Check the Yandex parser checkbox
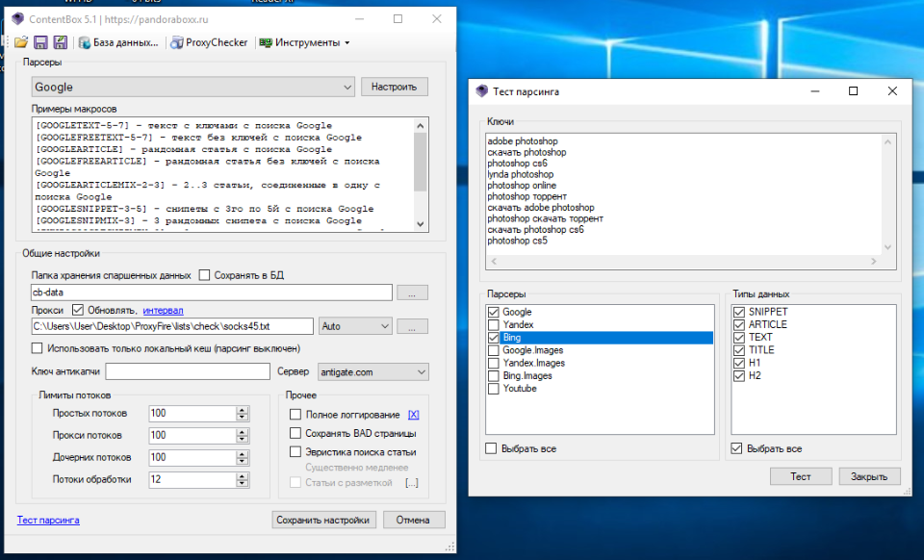Viewport: 924px width, 560px height. [494, 325]
